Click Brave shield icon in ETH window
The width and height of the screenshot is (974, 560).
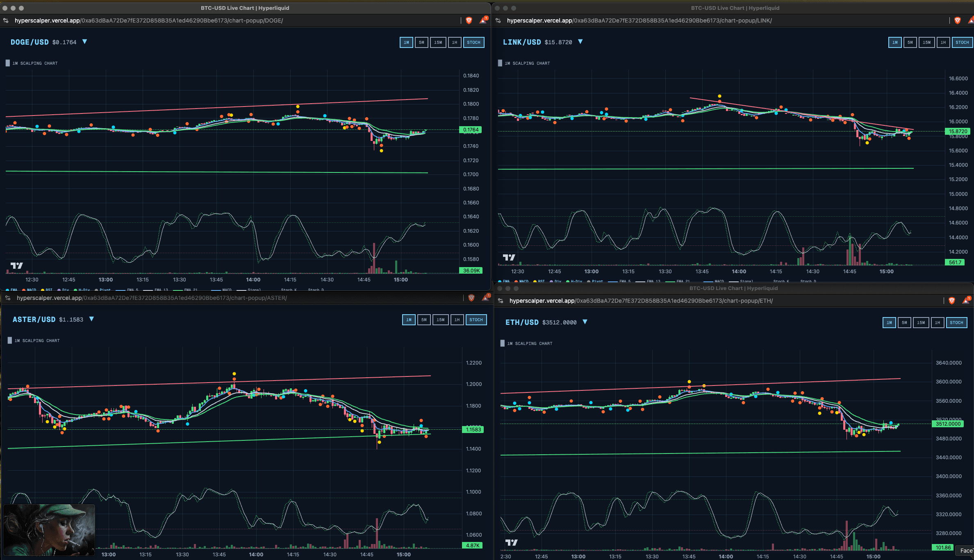(x=952, y=301)
